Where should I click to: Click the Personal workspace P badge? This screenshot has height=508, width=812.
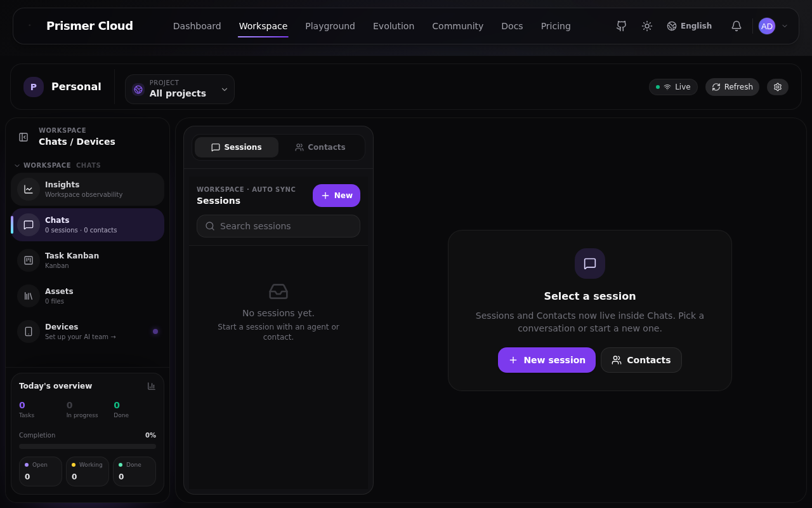click(x=34, y=87)
